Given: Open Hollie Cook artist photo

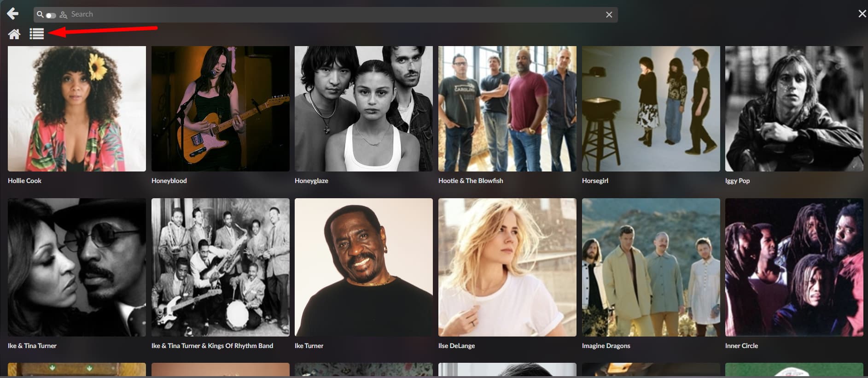Looking at the screenshot, I should (77, 109).
